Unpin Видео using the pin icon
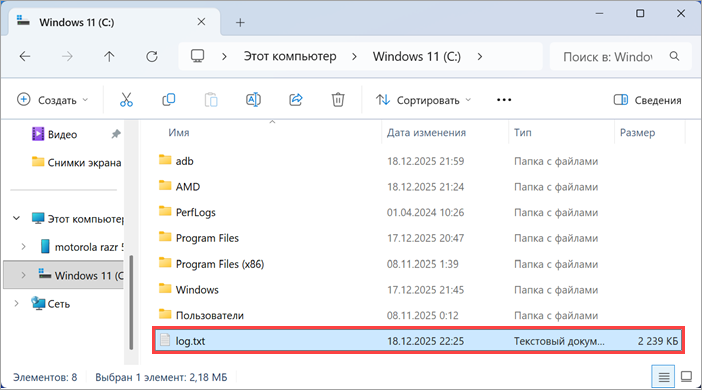 coord(116,134)
